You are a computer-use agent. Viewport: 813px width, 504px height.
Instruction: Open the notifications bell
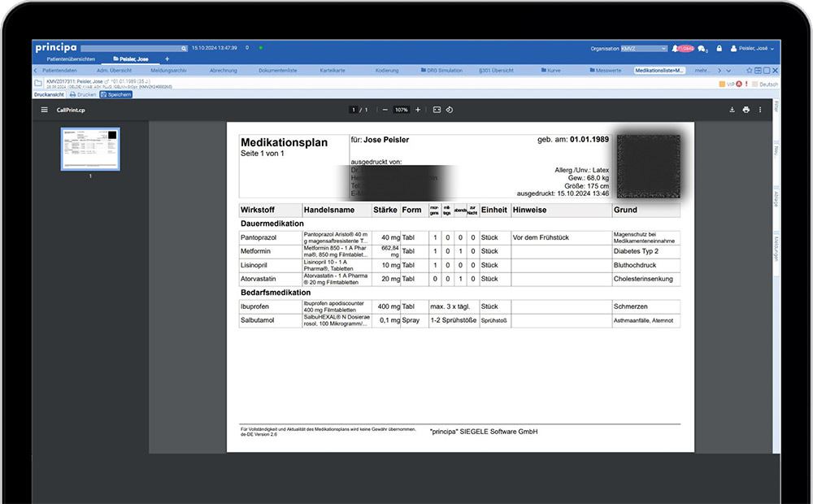pyautogui.click(x=676, y=49)
